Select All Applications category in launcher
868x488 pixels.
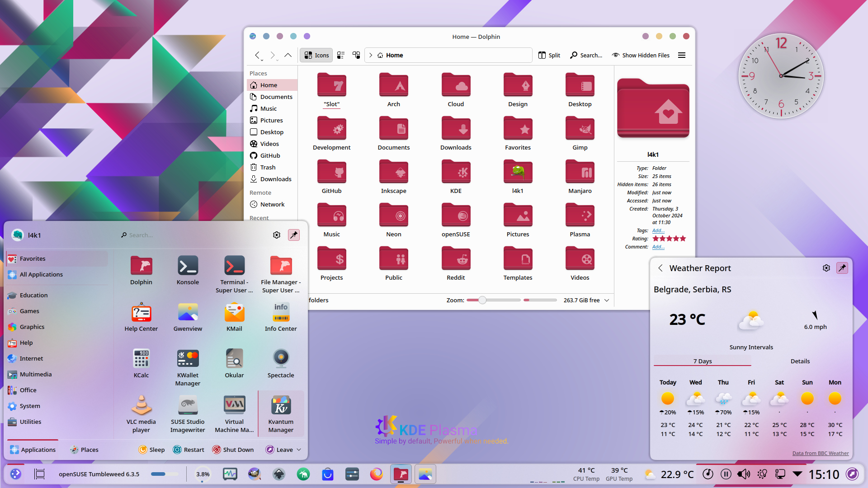coord(57,274)
